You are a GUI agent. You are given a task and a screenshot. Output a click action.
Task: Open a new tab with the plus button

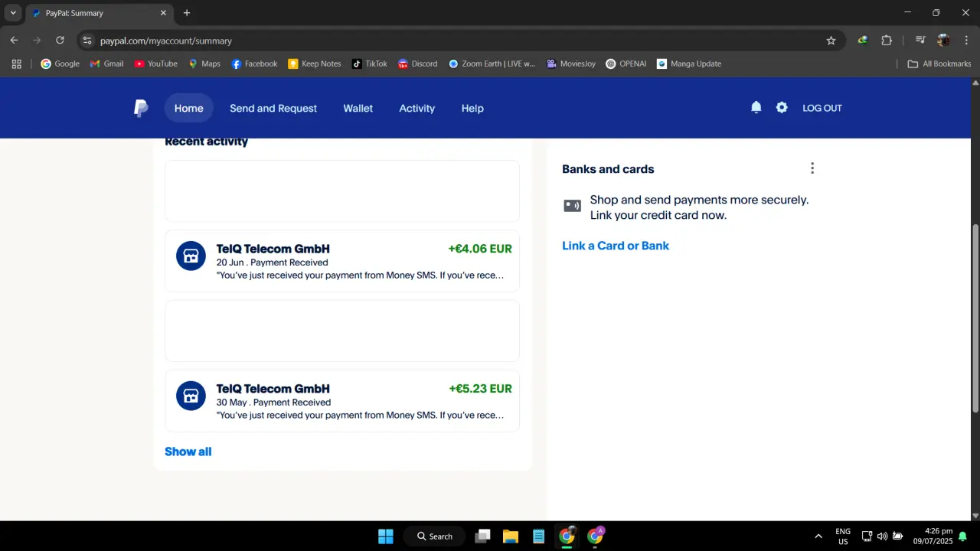click(187, 13)
